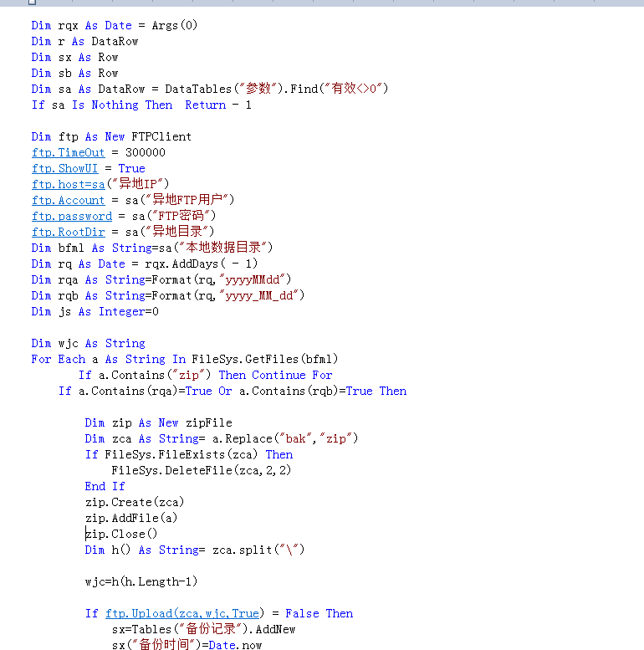This screenshot has height=650, width=644.
Task: Click 'Continue For' keyword text
Action: click(x=292, y=375)
